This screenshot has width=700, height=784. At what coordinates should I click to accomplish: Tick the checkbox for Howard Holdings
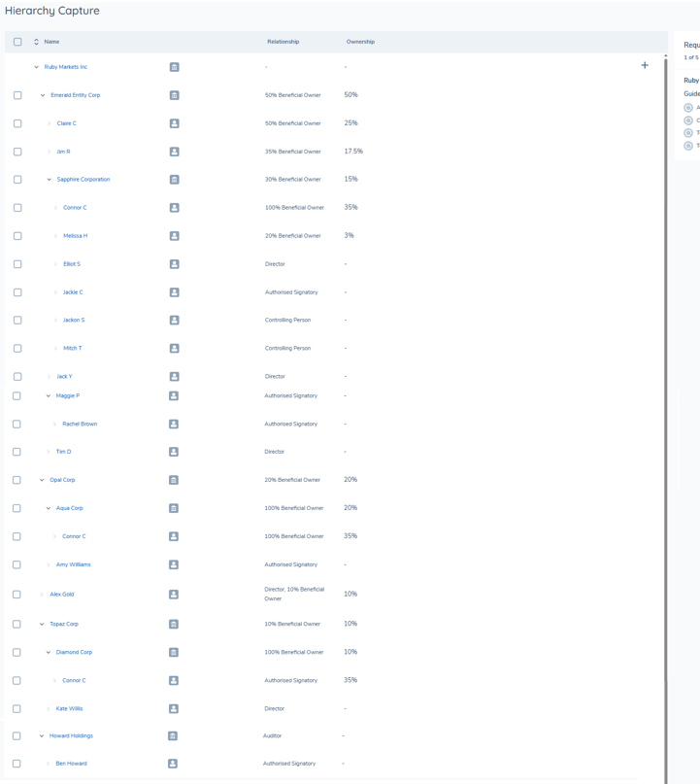(x=17, y=736)
